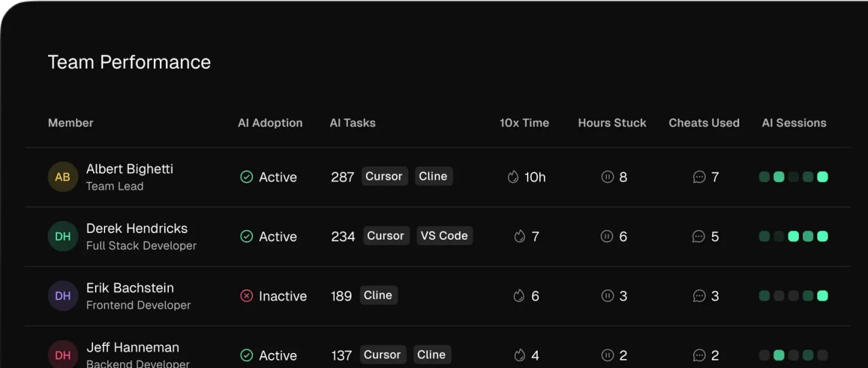Sort by the Hours Stuck column header
This screenshot has width=868, height=368.
(x=612, y=123)
